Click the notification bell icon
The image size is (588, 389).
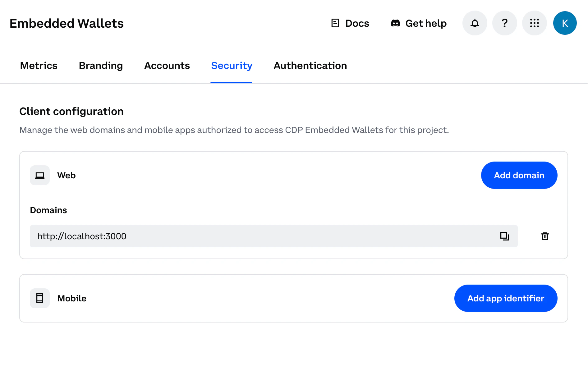475,23
